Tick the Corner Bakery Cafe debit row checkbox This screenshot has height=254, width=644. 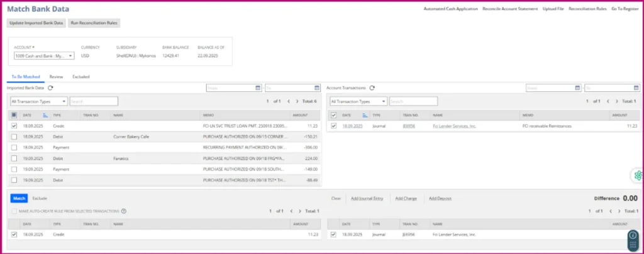click(x=14, y=136)
